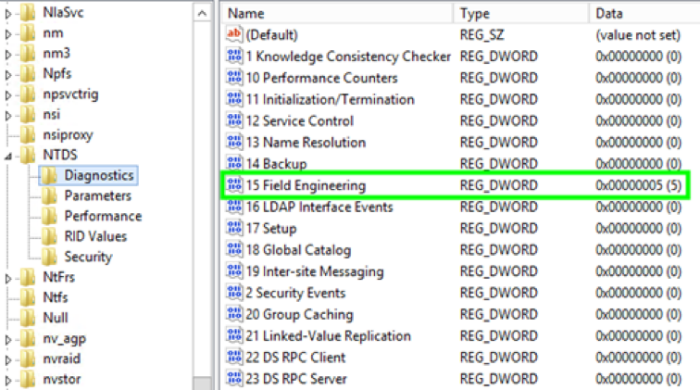
Task: Select the Null key label
Action: coord(55,318)
